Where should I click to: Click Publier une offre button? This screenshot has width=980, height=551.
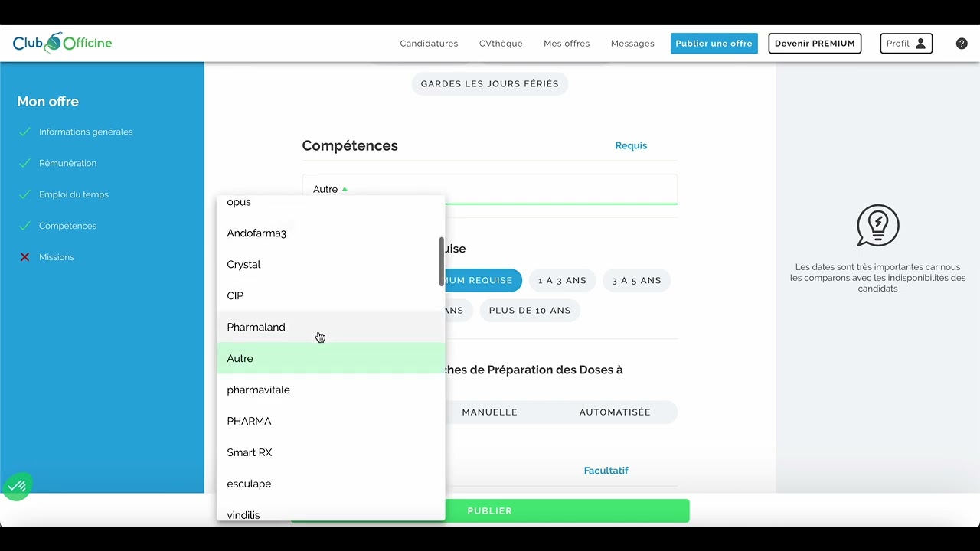point(714,44)
